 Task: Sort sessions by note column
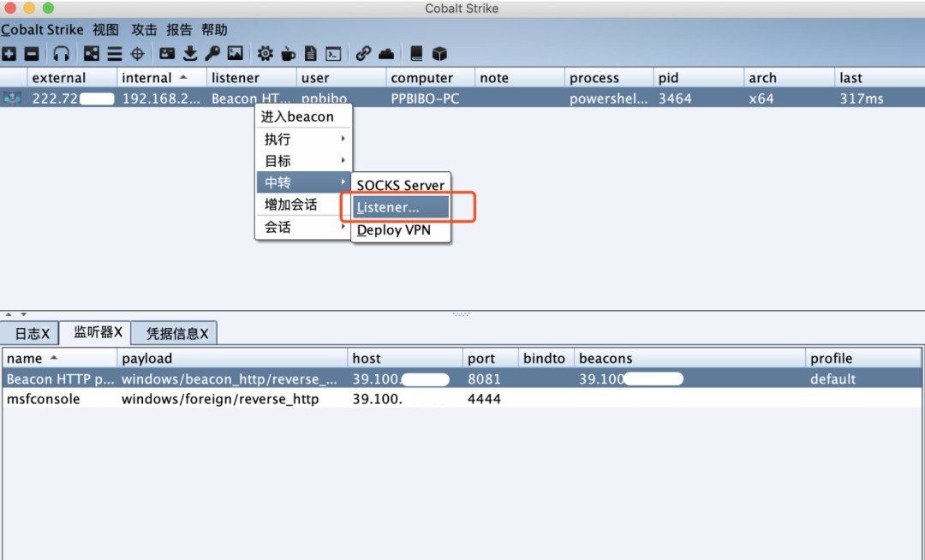tap(520, 78)
